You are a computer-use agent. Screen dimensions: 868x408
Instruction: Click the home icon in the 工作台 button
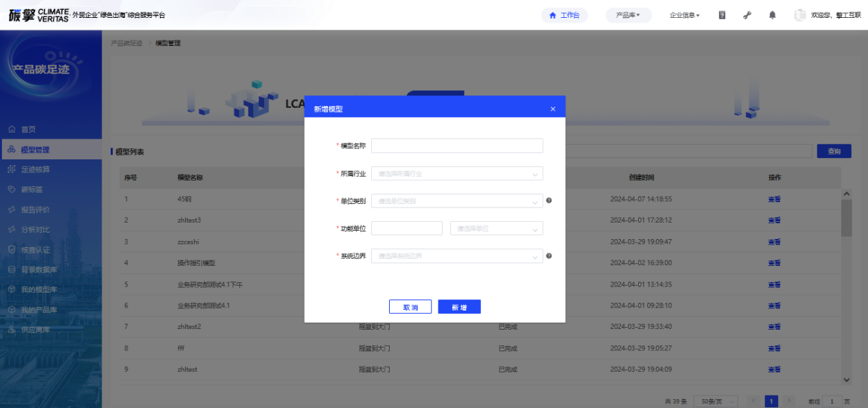click(552, 15)
